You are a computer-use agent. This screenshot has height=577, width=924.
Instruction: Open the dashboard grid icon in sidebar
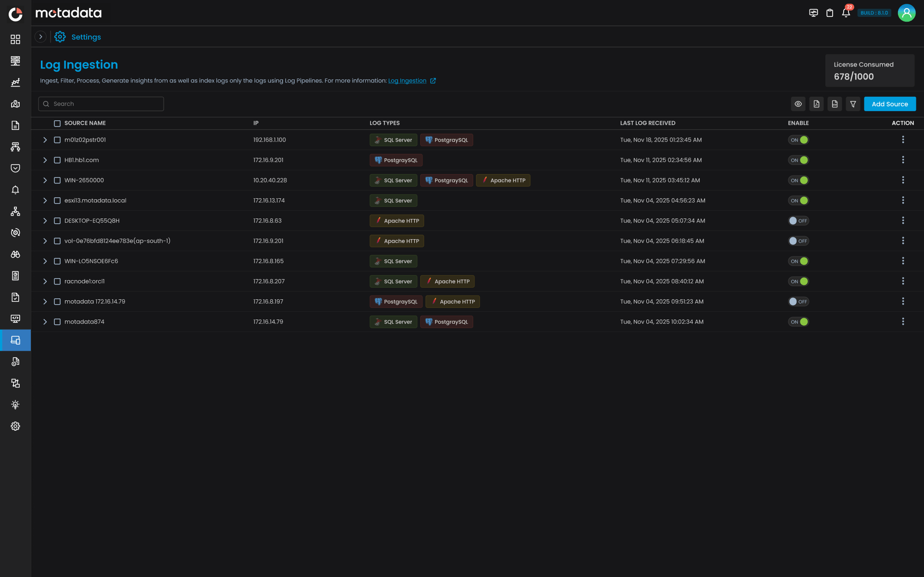[15, 39]
